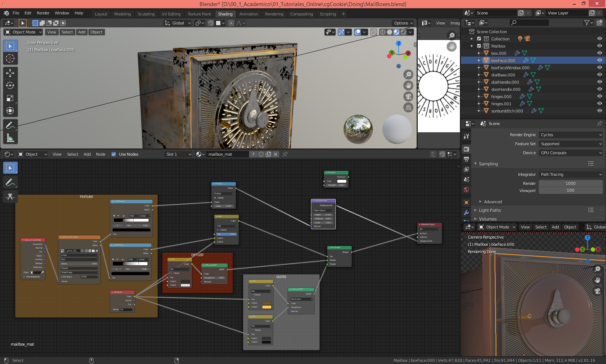This screenshot has height=364, width=606.
Task: Open the World properties tab (globe icon)
Action: 466,190
